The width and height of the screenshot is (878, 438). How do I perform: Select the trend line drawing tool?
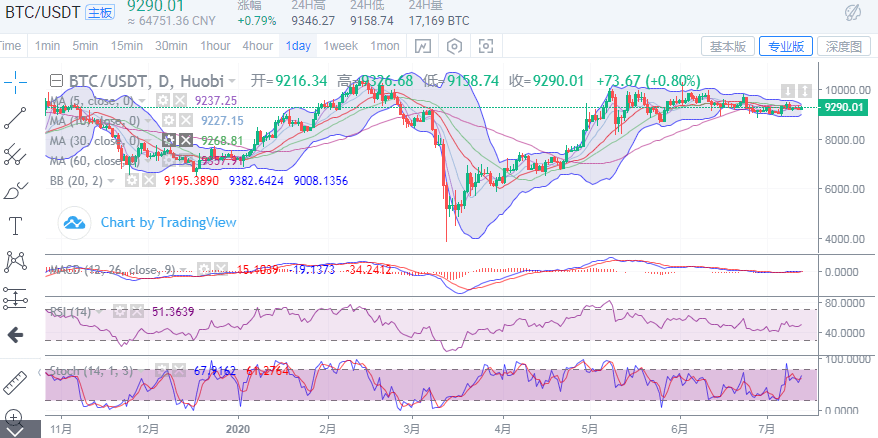click(15, 118)
